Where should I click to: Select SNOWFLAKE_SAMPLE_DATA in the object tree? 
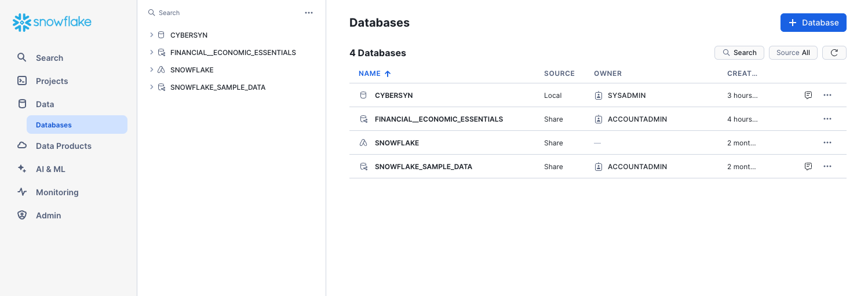[218, 87]
